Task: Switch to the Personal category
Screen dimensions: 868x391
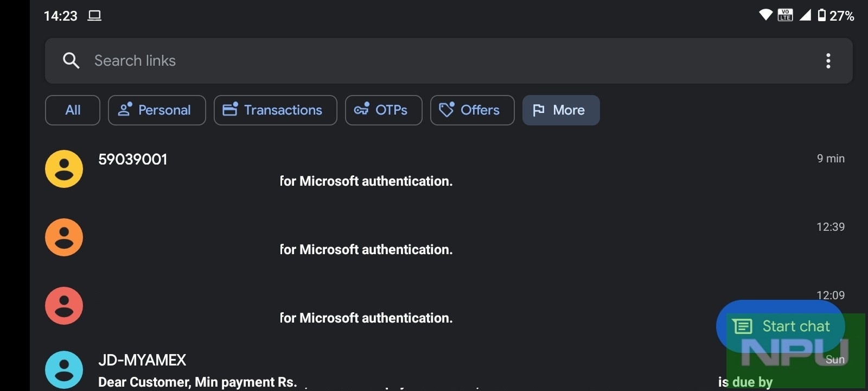Action: coord(157,110)
